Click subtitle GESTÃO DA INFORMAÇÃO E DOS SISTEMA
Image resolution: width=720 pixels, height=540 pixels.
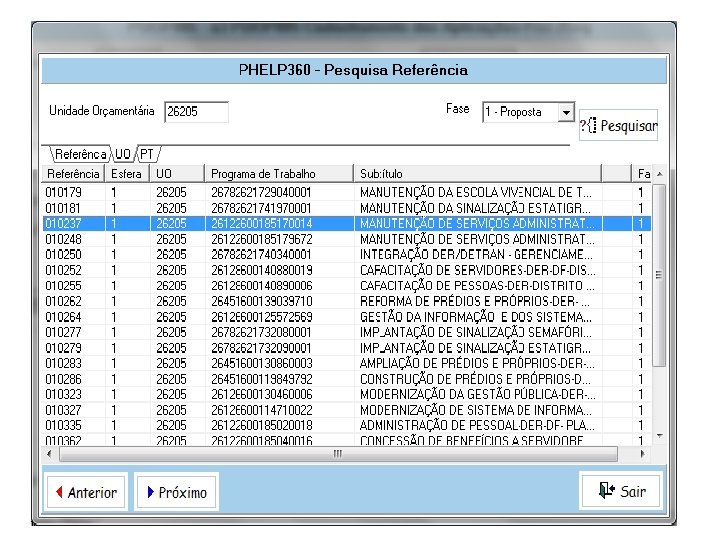coord(476,317)
